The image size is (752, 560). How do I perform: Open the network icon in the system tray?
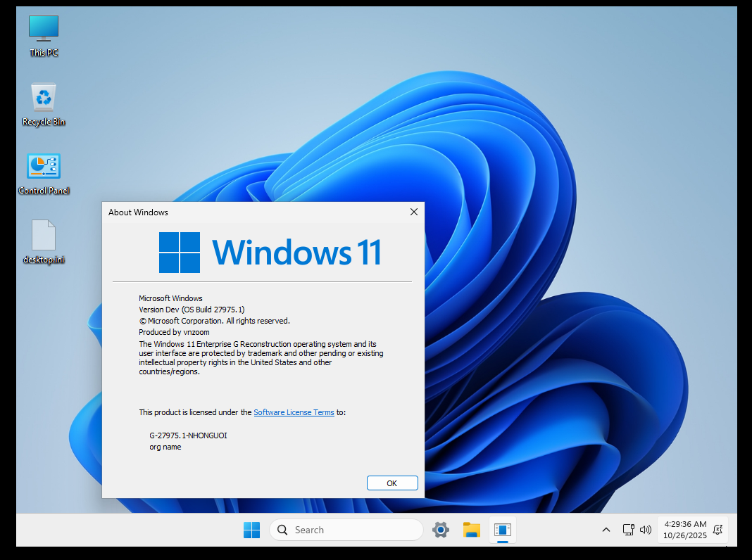(628, 530)
